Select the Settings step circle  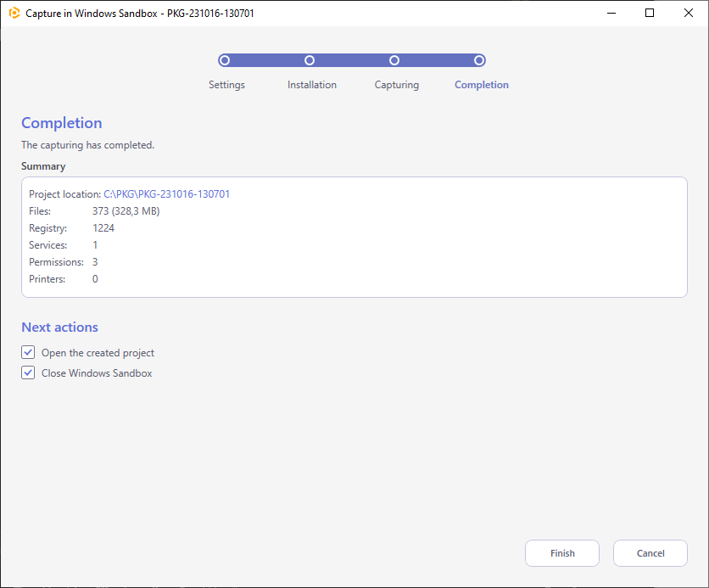click(x=224, y=60)
